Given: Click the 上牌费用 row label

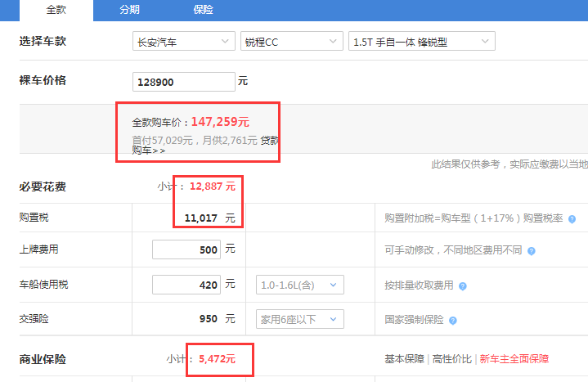Looking at the screenshot, I should pyautogui.click(x=39, y=249).
